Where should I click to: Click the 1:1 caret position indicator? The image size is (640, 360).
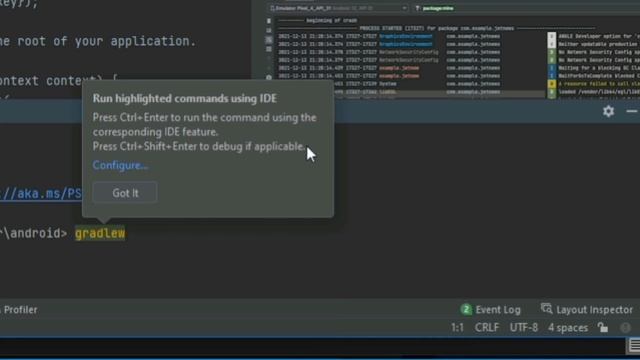(457, 328)
